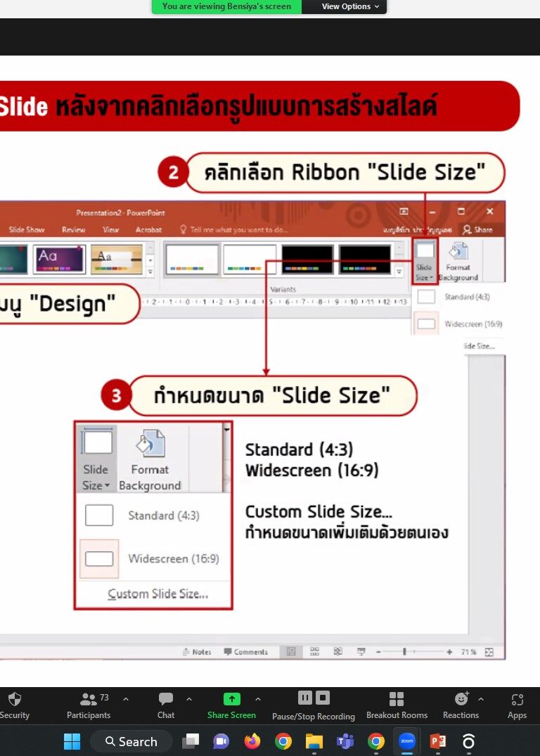Open Chrome icon next to Zoom icon

[375, 741]
